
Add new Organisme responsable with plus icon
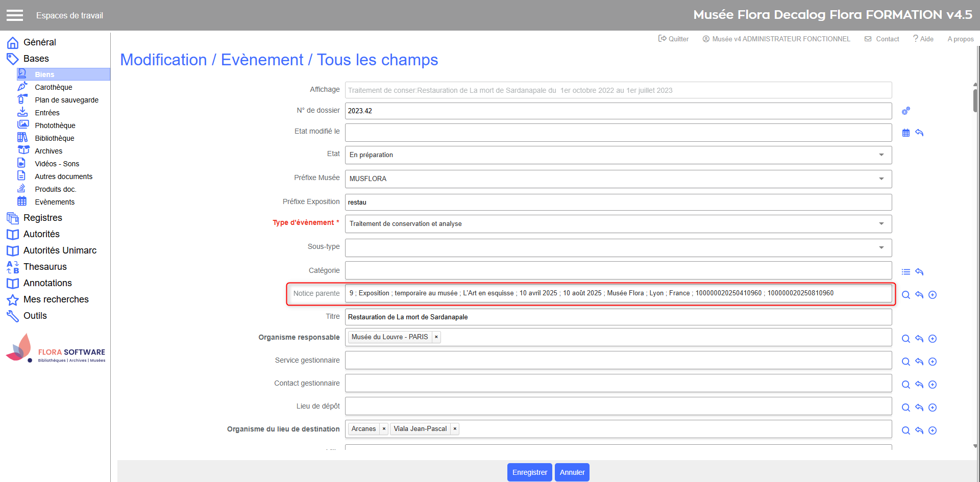point(932,339)
